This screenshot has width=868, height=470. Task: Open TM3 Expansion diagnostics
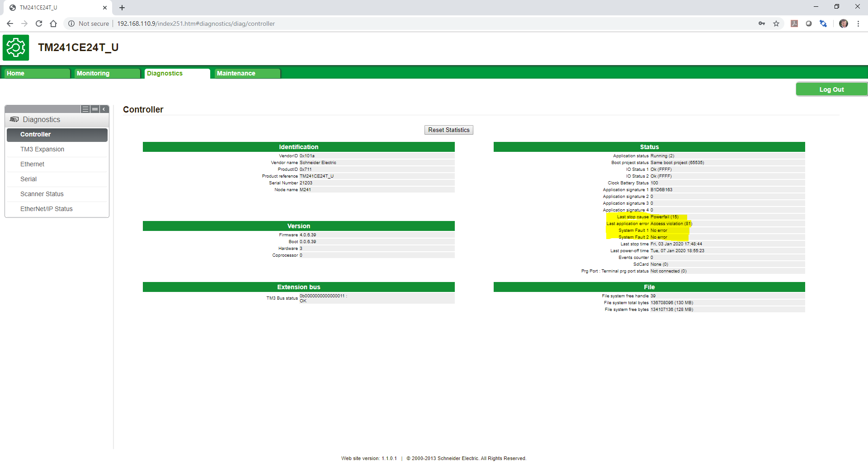click(x=57, y=149)
